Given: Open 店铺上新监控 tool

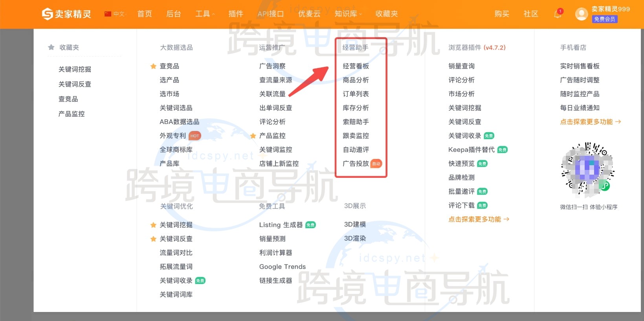Looking at the screenshot, I should pyautogui.click(x=279, y=164).
